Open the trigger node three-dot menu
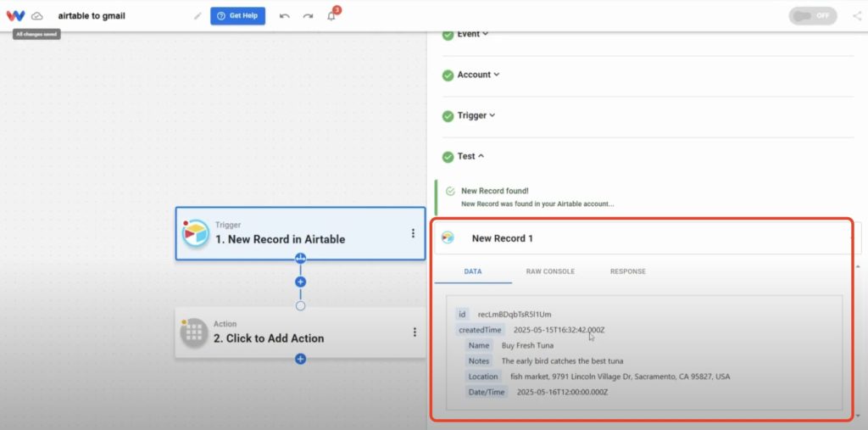The height and width of the screenshot is (430, 868). pos(413,233)
